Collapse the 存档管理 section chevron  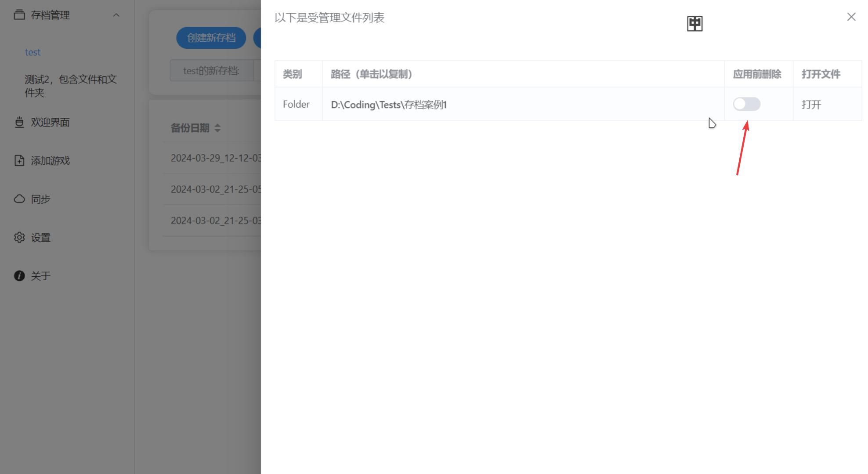click(x=116, y=14)
